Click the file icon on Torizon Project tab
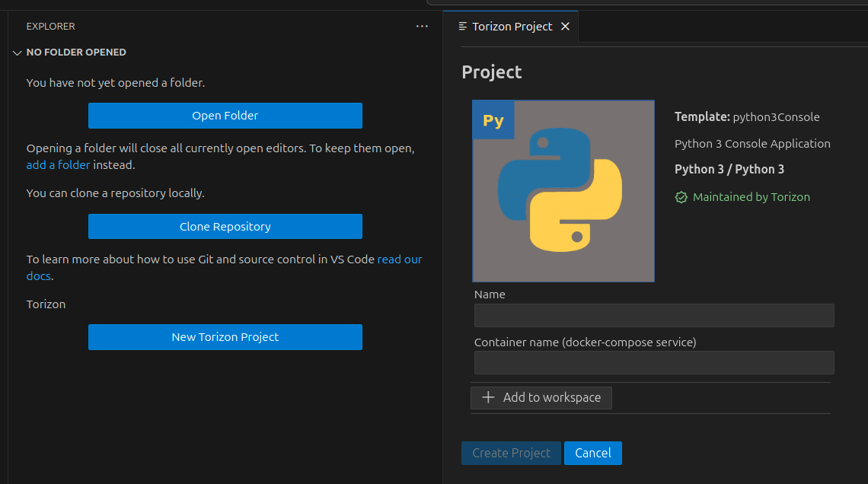Screen dimensions: 868x484 463,27
